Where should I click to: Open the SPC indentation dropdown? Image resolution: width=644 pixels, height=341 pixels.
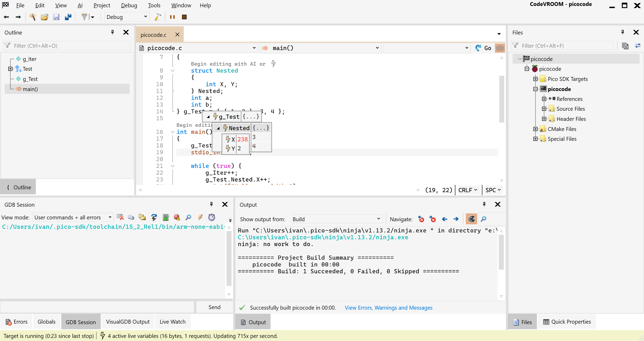click(493, 190)
